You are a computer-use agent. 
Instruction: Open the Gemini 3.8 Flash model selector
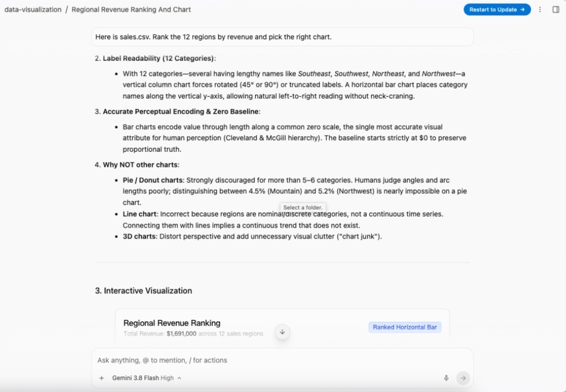coord(147,378)
